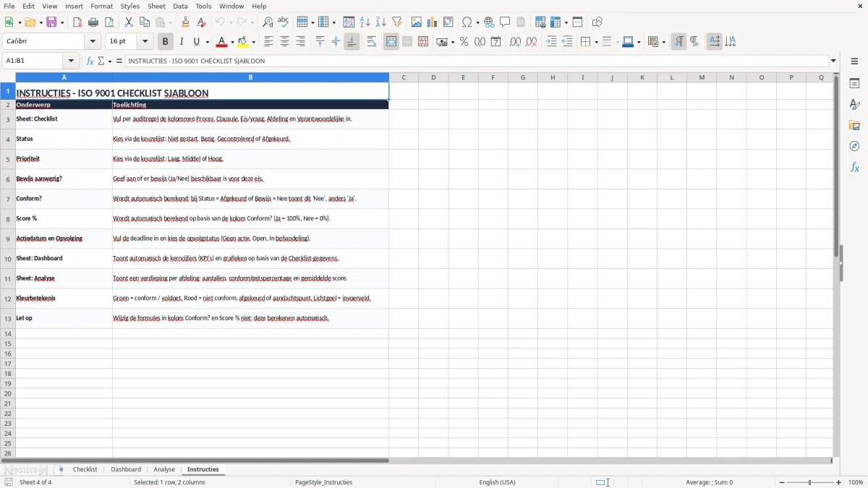Open Find & Replace

point(268,22)
